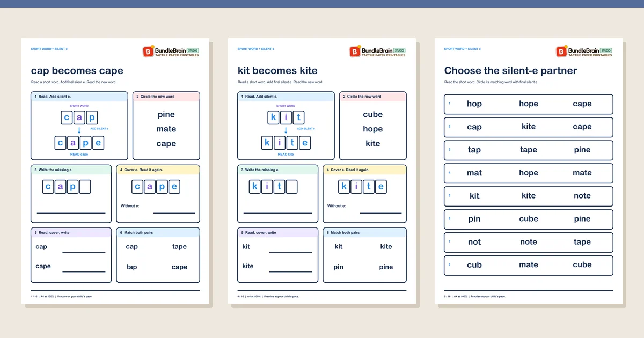Click 'pine' in row 6 of the partner page
Screen dimensions: 644x338
(x=582, y=219)
